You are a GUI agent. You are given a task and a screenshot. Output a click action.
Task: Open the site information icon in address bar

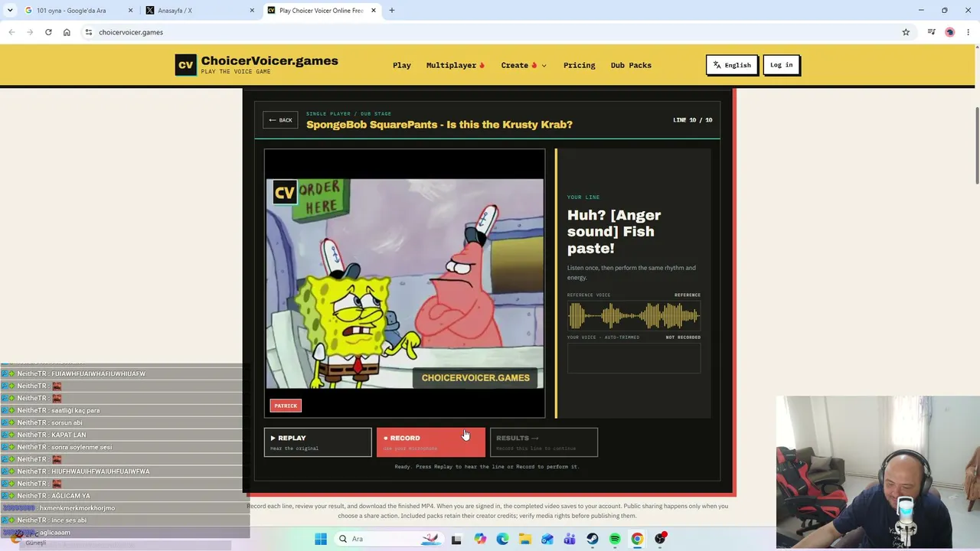pos(89,32)
